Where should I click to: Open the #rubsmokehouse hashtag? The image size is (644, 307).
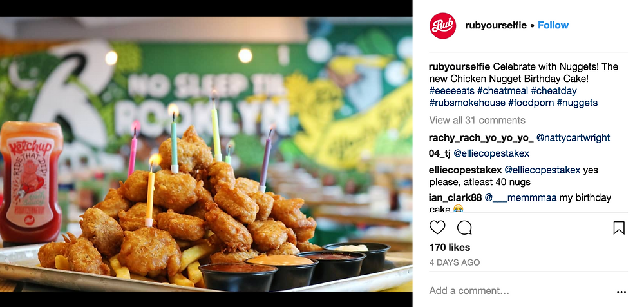click(x=468, y=103)
